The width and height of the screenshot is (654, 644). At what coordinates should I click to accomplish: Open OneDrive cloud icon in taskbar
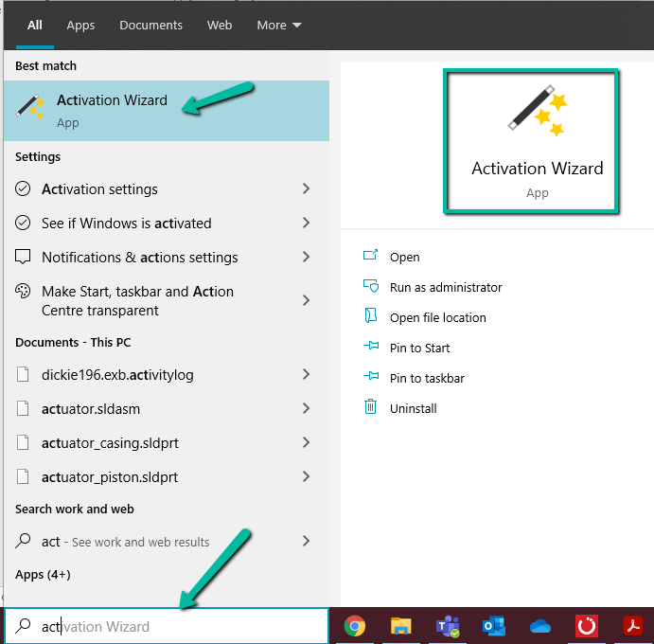click(x=540, y=626)
